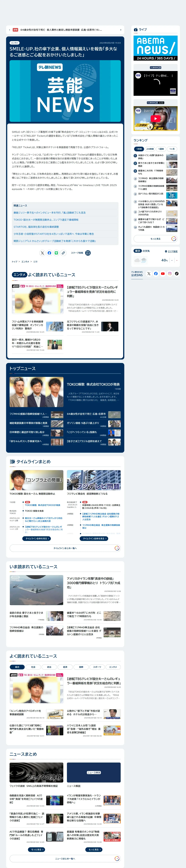Open the official X account in 公式SNS
The width and height of the screenshot is (186, 868).
point(149,274)
